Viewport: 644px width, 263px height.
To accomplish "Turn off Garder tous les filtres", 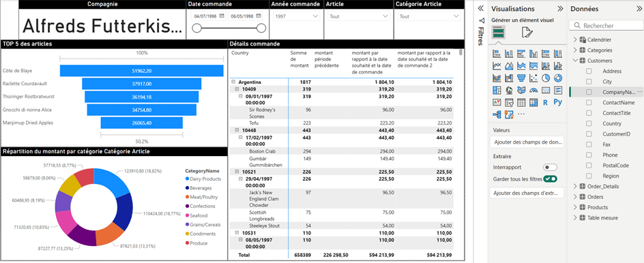I will click(x=551, y=179).
